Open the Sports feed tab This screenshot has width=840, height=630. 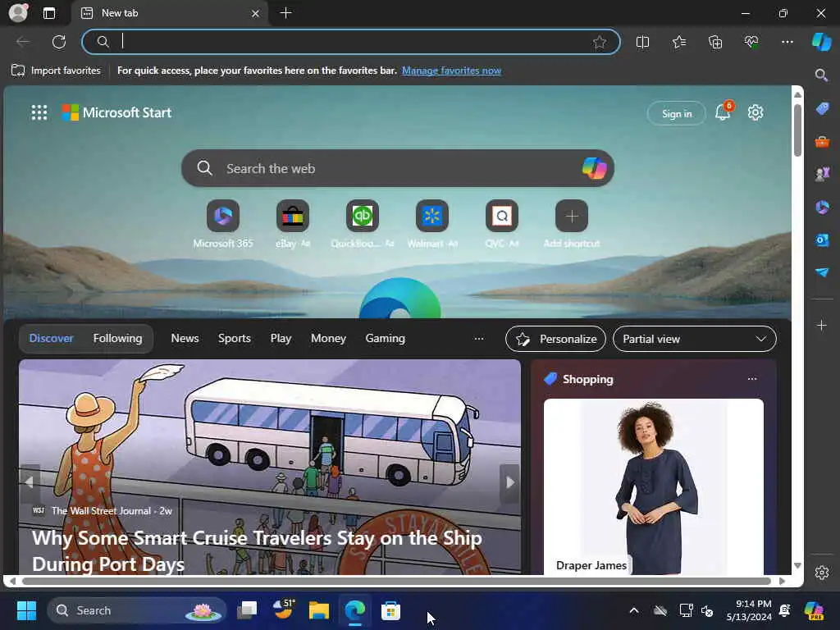[234, 339]
